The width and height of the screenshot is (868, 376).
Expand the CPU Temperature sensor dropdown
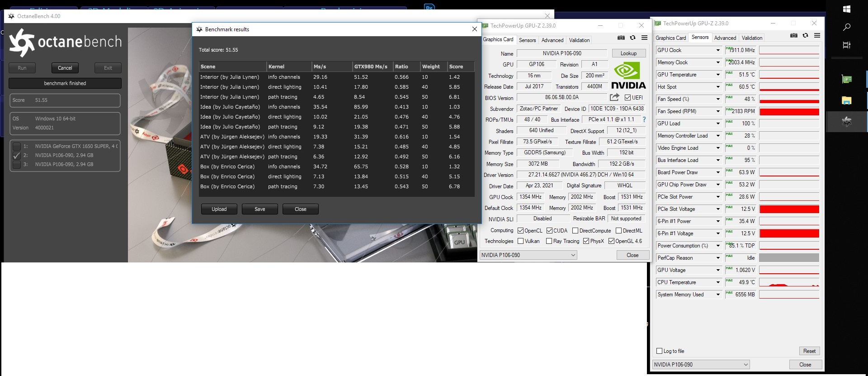(718, 282)
